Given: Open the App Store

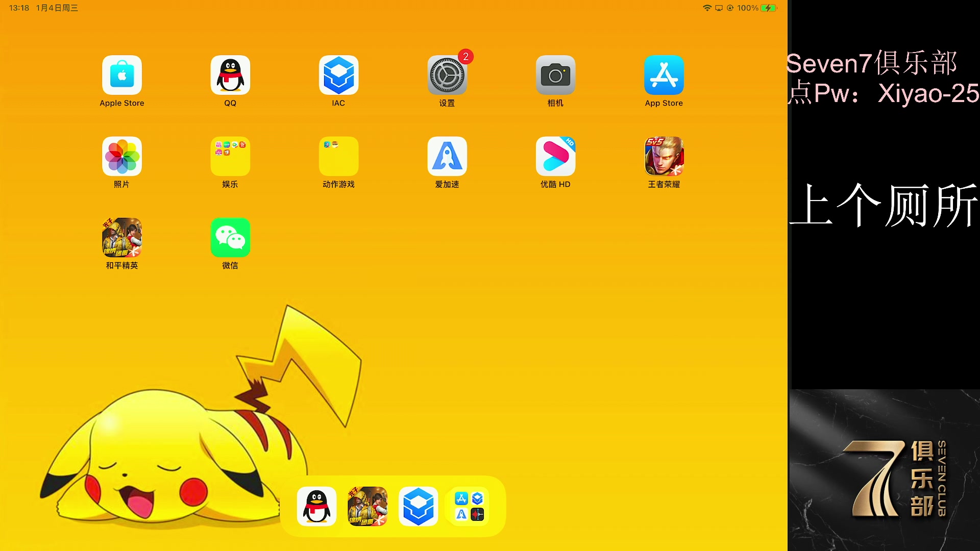Looking at the screenshot, I should point(664,75).
